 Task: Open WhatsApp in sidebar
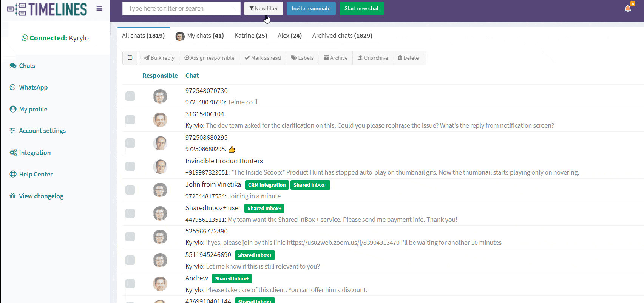tap(33, 87)
